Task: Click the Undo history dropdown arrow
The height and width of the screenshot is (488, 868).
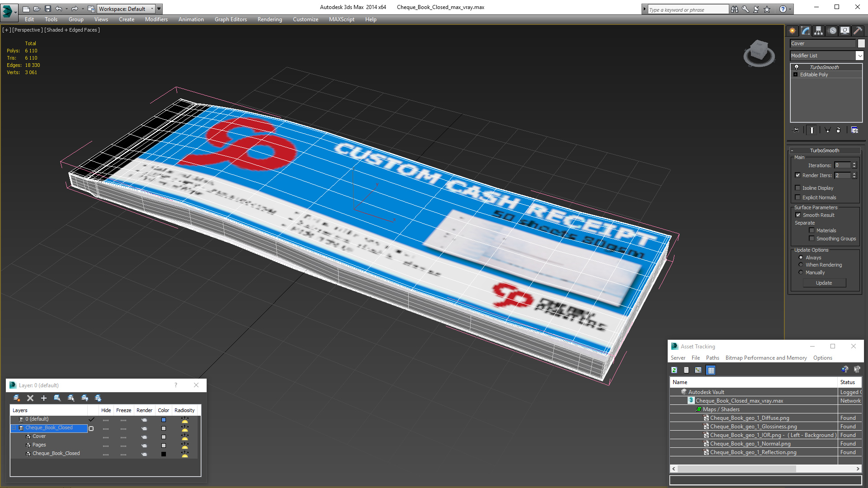Action: coord(66,9)
